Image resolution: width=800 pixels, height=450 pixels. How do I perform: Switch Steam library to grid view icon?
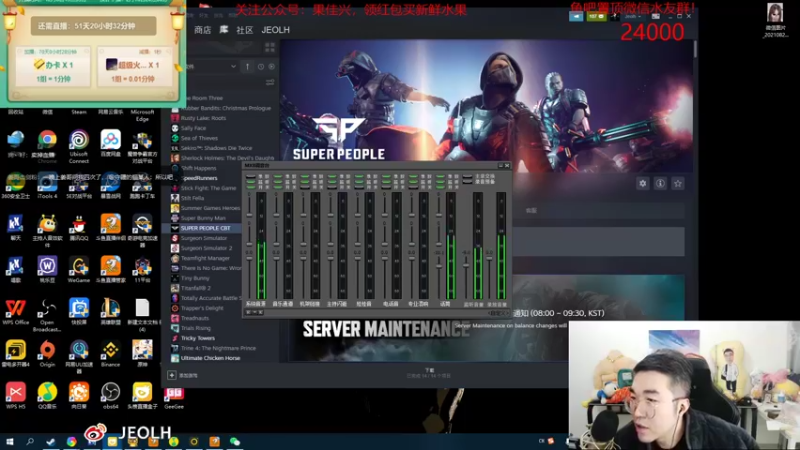(x=270, y=48)
